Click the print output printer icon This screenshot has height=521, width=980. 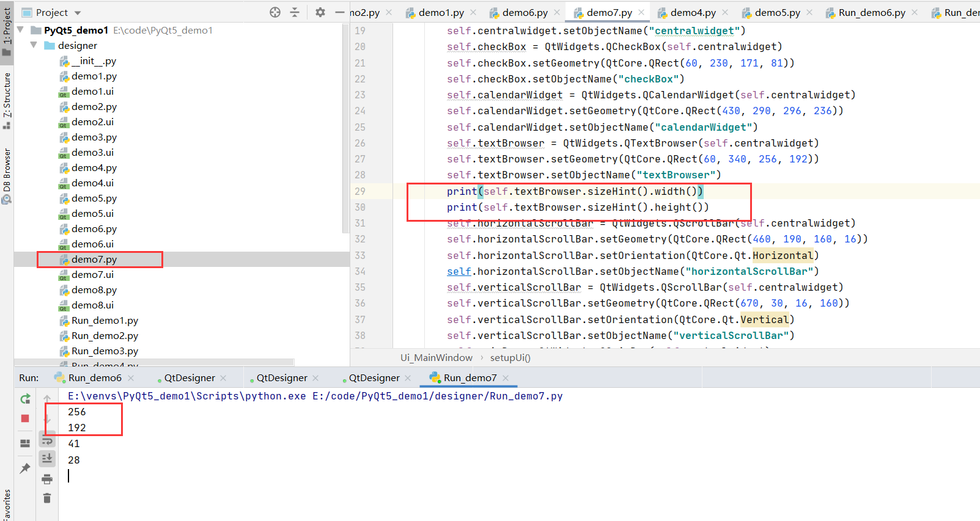[47, 479]
